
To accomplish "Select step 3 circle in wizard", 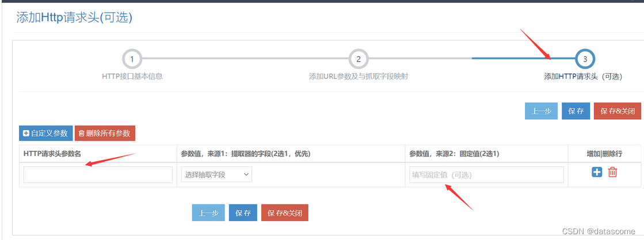I will (585, 59).
